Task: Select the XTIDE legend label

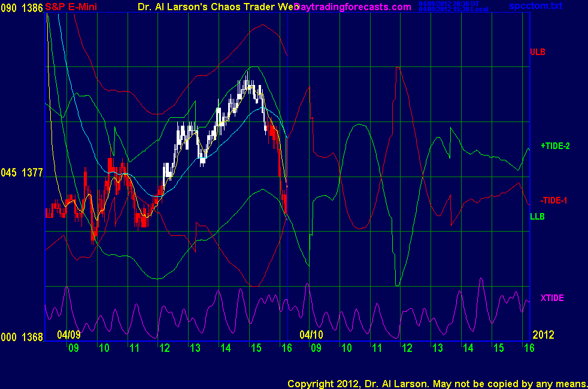Action: point(552,297)
